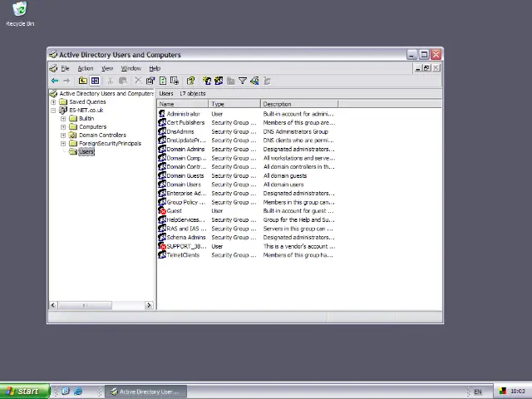Click the Export List toolbar icon
The image size is (532, 399).
tap(175, 81)
